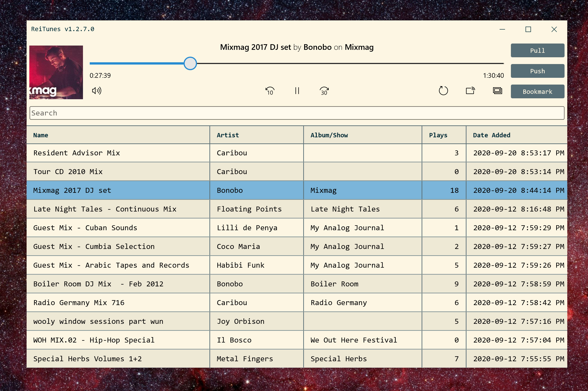Sort by the Artist column header
Viewport: 588px width, 391px height.
(x=227, y=135)
